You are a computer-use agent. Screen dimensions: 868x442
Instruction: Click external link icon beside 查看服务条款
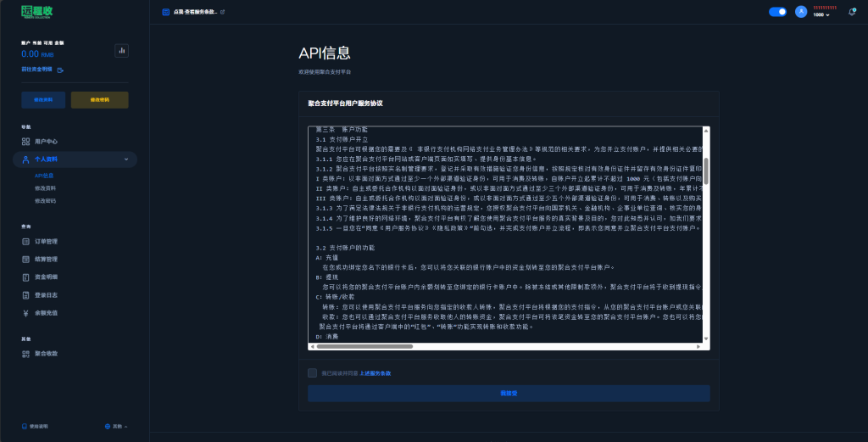point(223,12)
